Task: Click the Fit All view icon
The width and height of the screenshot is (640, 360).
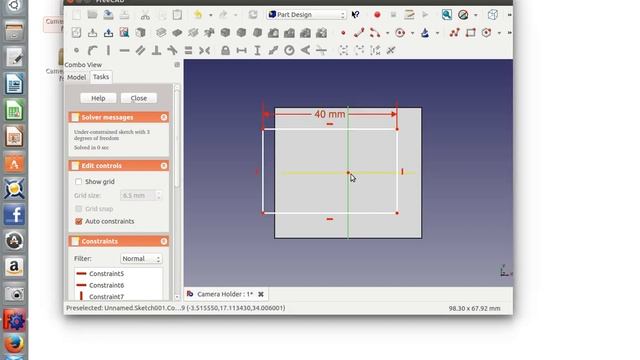Action: tap(447, 15)
